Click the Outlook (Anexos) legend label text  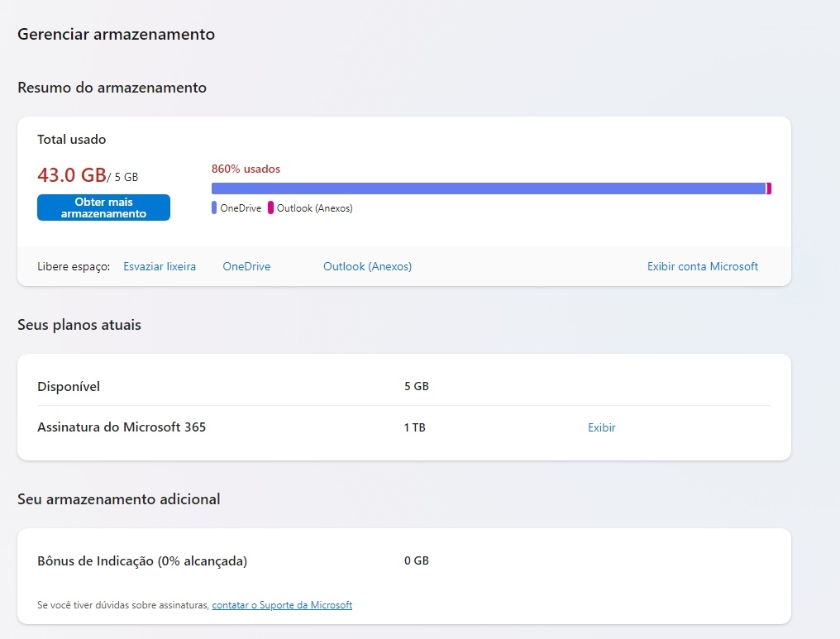(x=314, y=208)
